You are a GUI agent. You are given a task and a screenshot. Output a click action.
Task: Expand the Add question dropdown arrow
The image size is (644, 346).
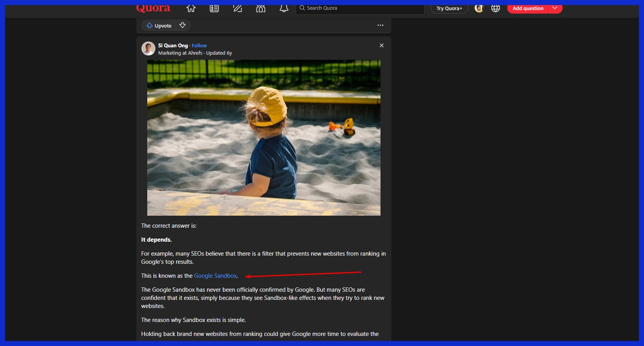tap(555, 9)
